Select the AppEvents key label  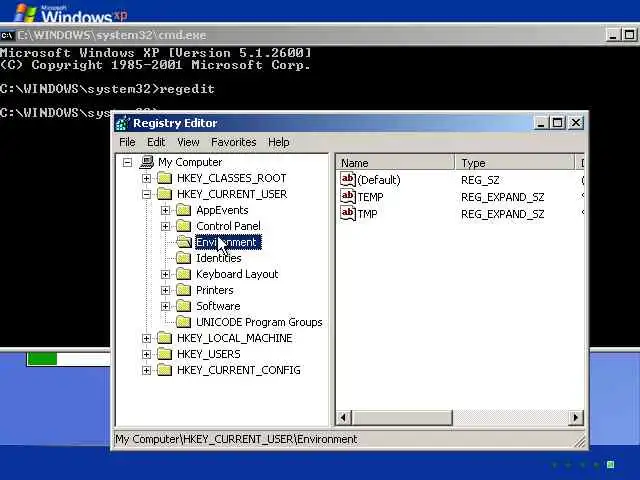pyautogui.click(x=222, y=210)
